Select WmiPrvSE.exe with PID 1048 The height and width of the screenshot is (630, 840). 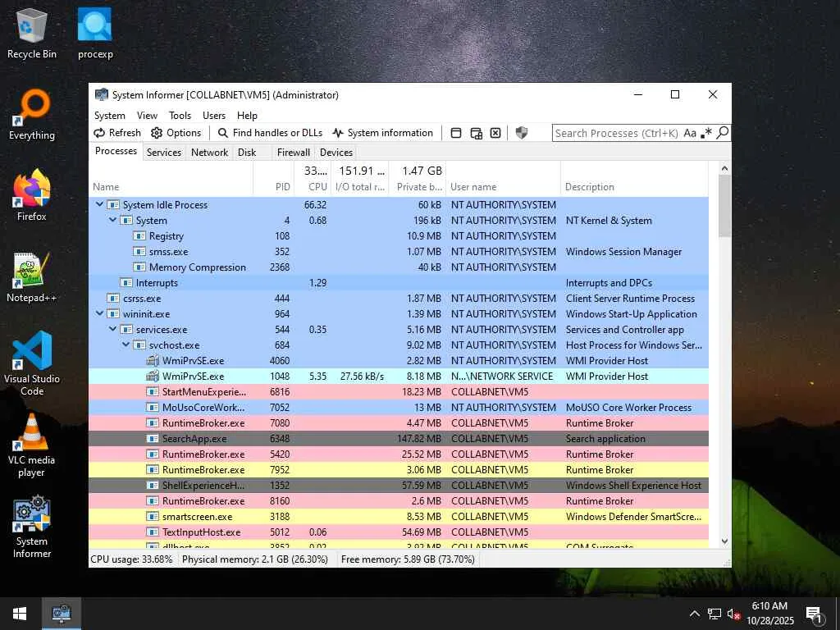399,376
